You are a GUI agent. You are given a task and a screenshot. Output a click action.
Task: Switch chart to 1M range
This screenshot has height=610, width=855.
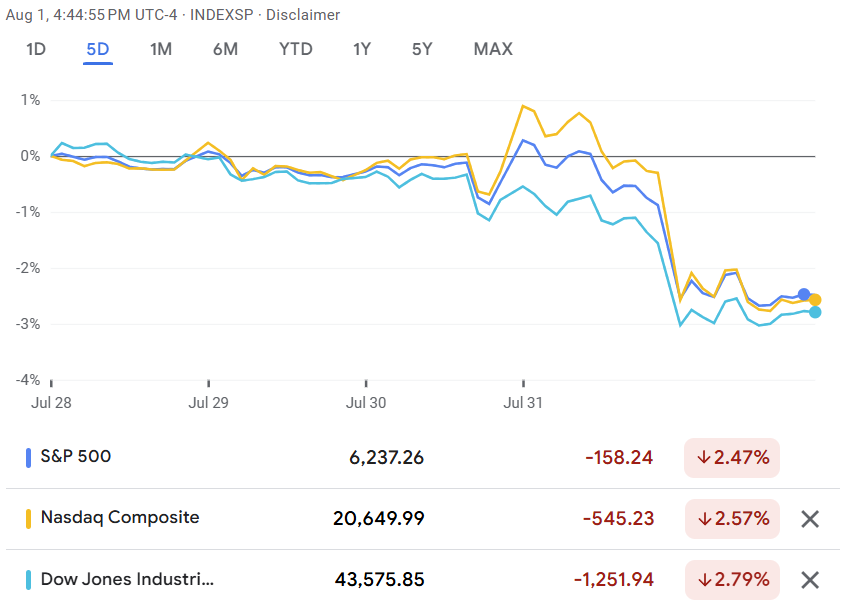pos(161,50)
